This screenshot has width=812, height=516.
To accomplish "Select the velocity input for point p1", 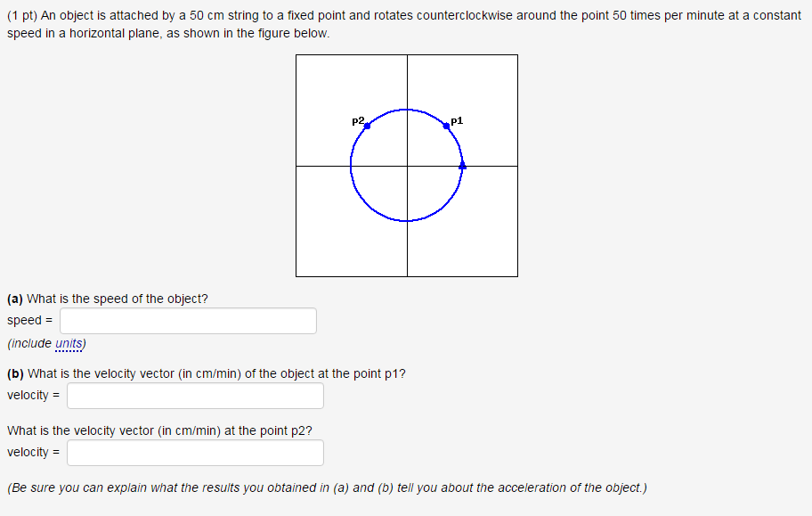I will click(194, 396).
